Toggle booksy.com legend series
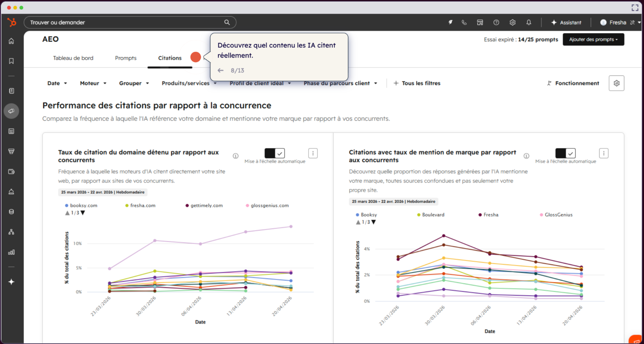This screenshot has width=644, height=344. click(81, 206)
